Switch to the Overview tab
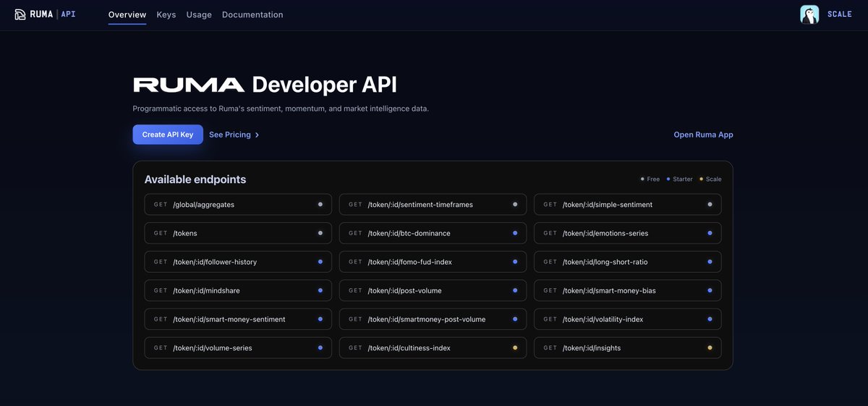Screen dimensions: 868x406 click(x=127, y=14)
